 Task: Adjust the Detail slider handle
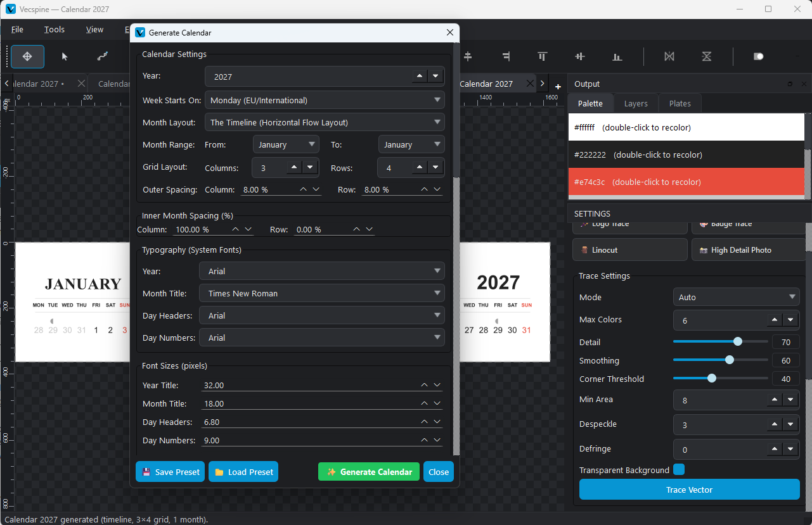tap(738, 341)
